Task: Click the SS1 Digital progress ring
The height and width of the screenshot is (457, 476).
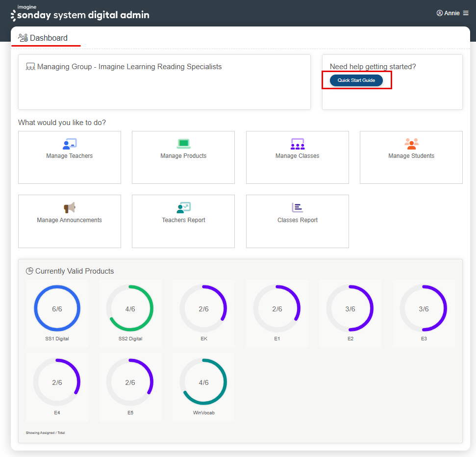Action: (57, 308)
